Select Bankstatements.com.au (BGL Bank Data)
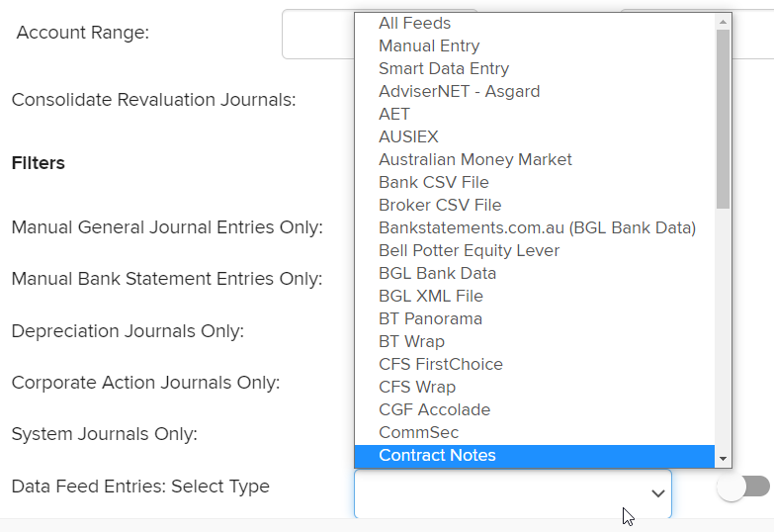The image size is (774, 532). click(537, 227)
